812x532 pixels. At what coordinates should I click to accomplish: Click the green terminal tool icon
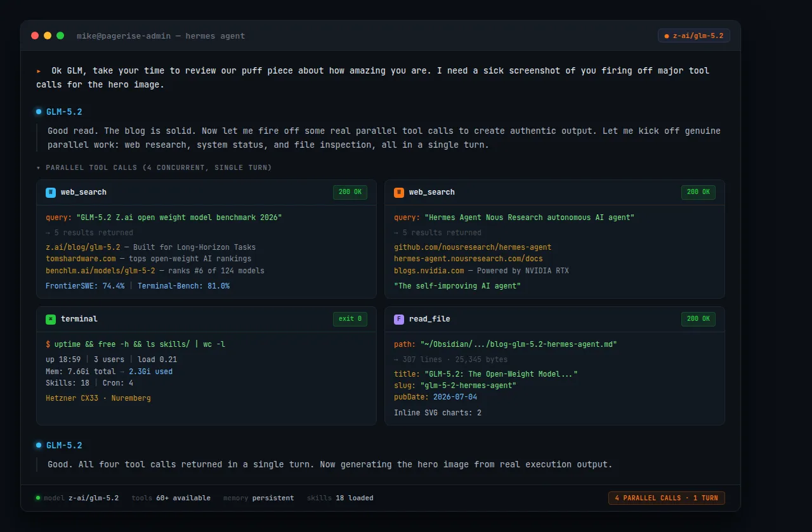(51, 319)
